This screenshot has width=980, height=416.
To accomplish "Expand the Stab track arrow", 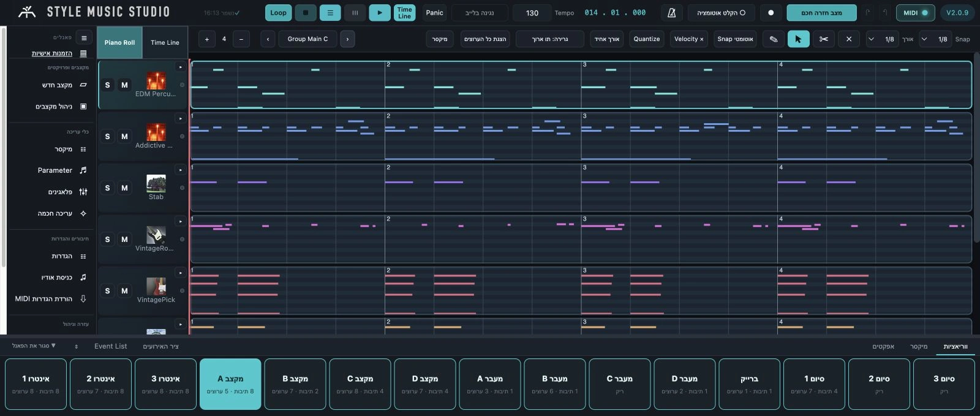I will pyautogui.click(x=181, y=170).
